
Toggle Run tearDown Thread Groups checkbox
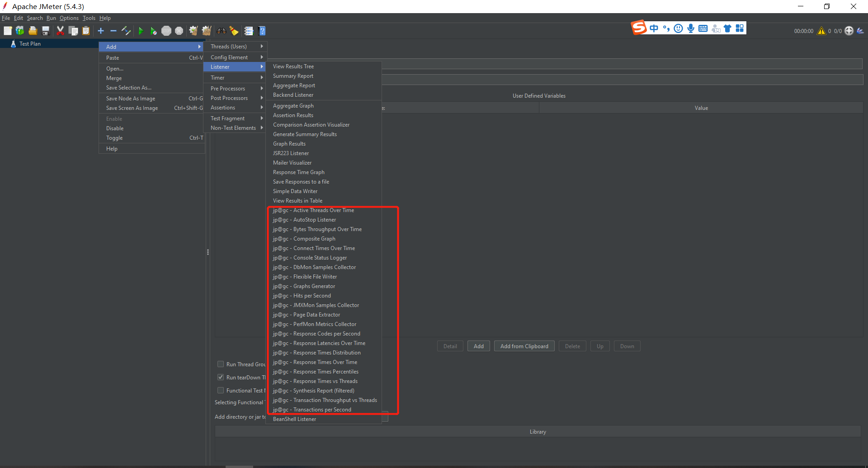pyautogui.click(x=221, y=377)
